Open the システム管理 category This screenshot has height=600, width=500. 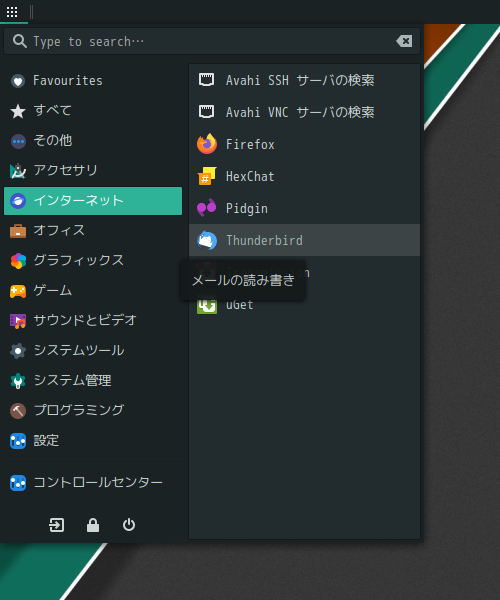[x=93, y=381]
